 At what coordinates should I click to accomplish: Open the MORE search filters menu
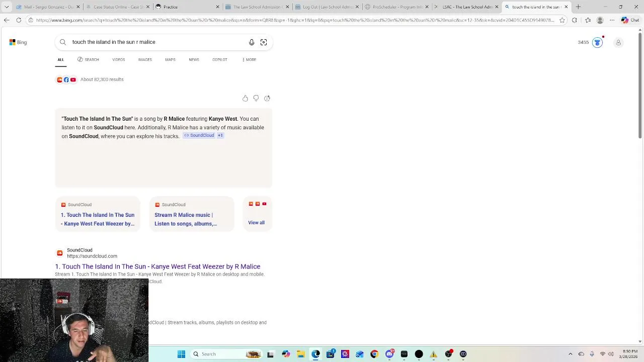[x=249, y=60]
